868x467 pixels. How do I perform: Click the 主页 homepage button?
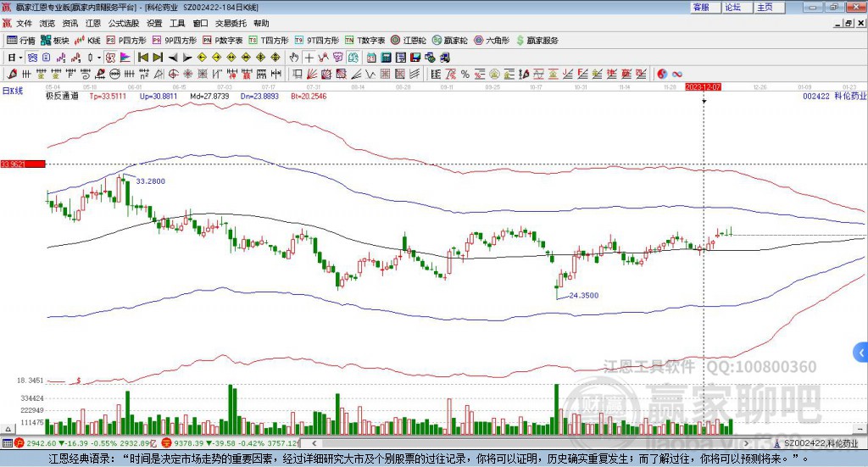click(x=769, y=7)
